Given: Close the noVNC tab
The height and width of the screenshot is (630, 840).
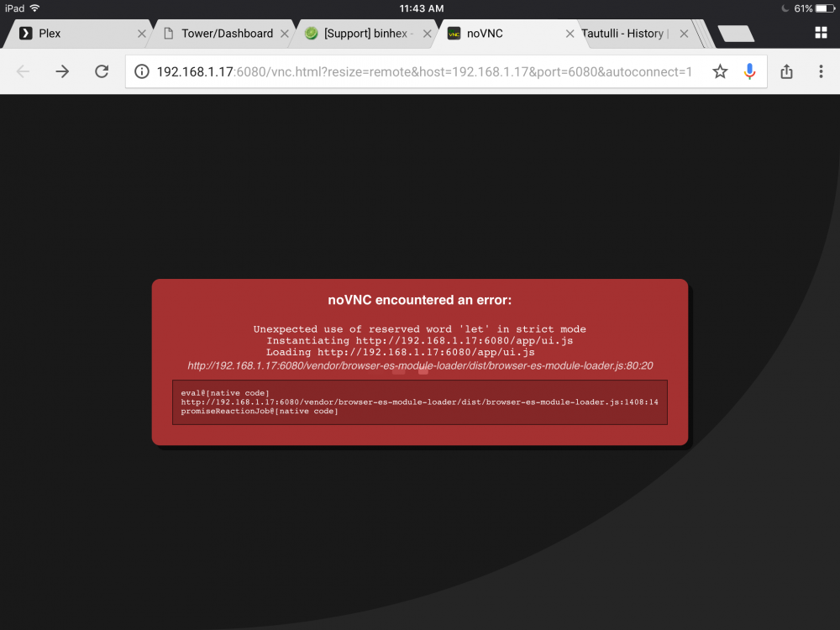Looking at the screenshot, I should point(570,34).
